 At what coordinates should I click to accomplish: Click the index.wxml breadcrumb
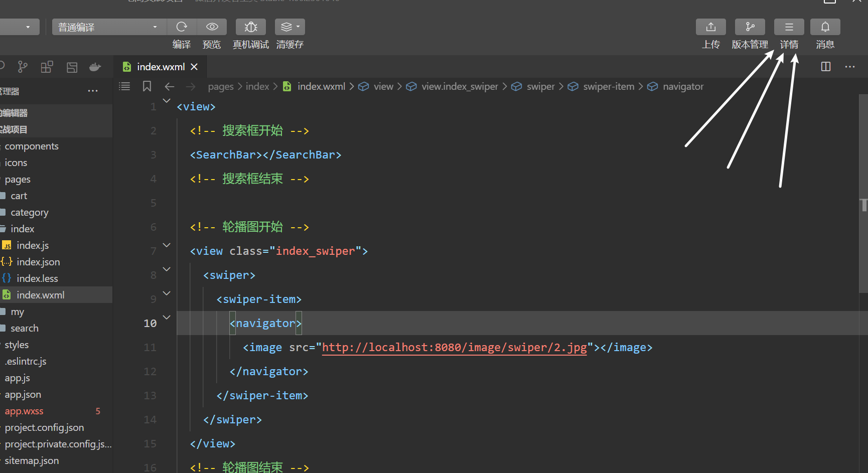point(321,86)
